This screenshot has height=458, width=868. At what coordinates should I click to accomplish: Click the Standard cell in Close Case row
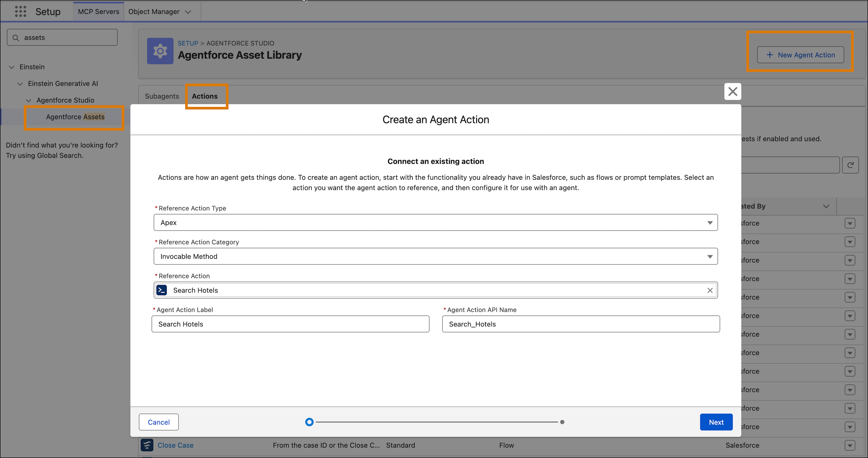[x=400, y=445]
